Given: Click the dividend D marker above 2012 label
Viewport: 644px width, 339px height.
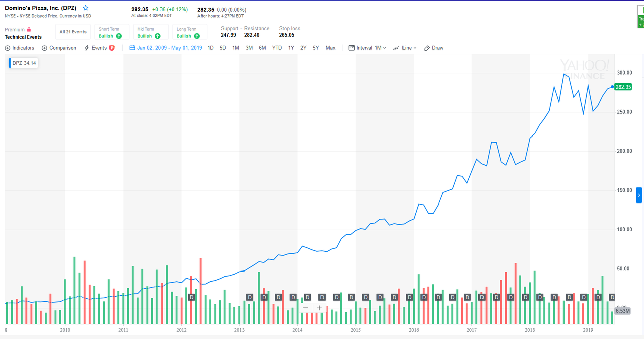Looking at the screenshot, I should point(191,297).
